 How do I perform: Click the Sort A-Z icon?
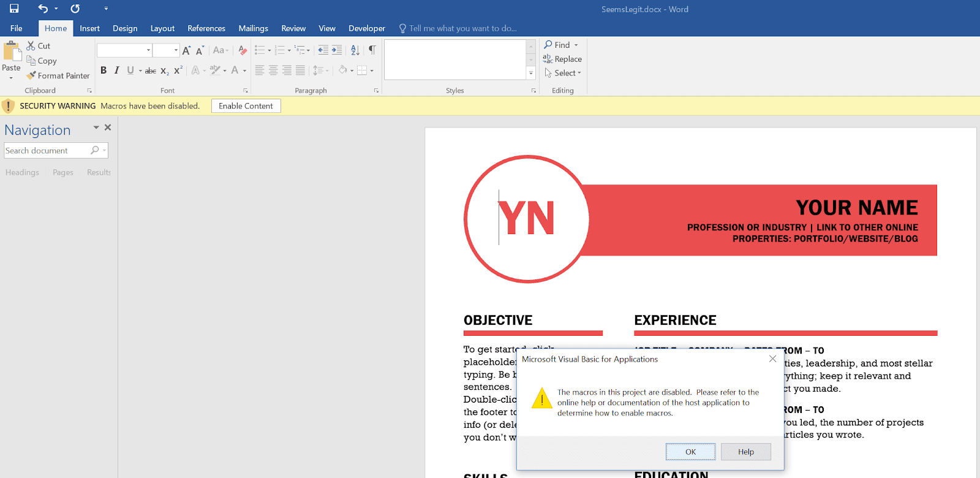tap(355, 50)
